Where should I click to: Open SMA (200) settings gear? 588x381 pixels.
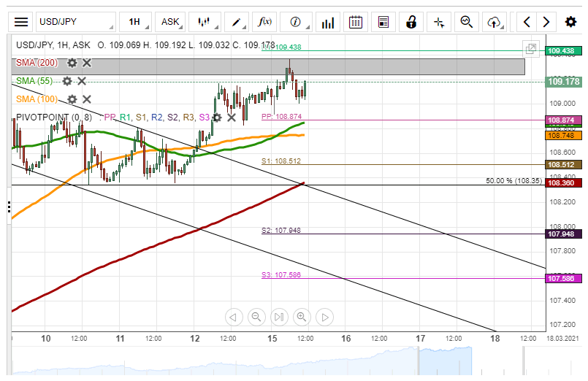72,63
